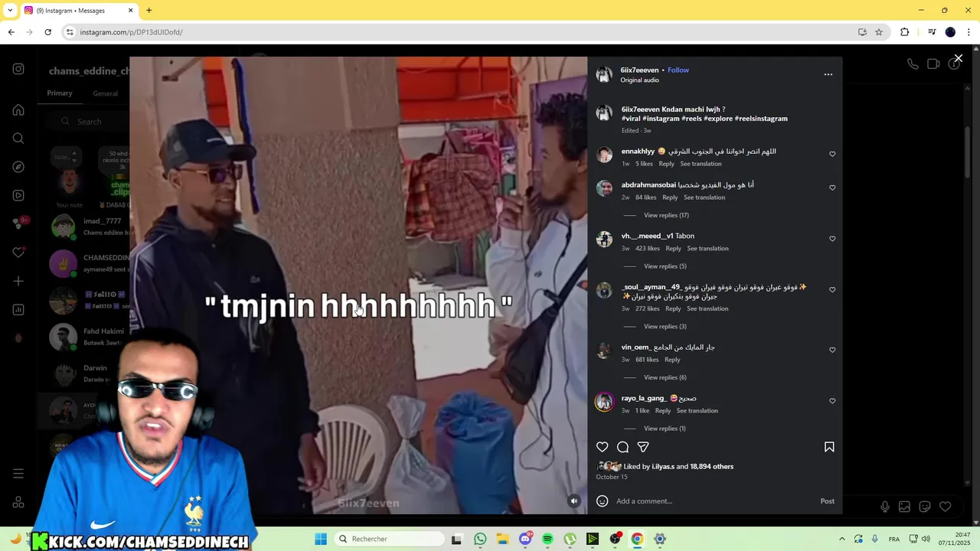The width and height of the screenshot is (980, 551).
Task: Show hidden system tray icons chevron
Action: tap(841, 539)
